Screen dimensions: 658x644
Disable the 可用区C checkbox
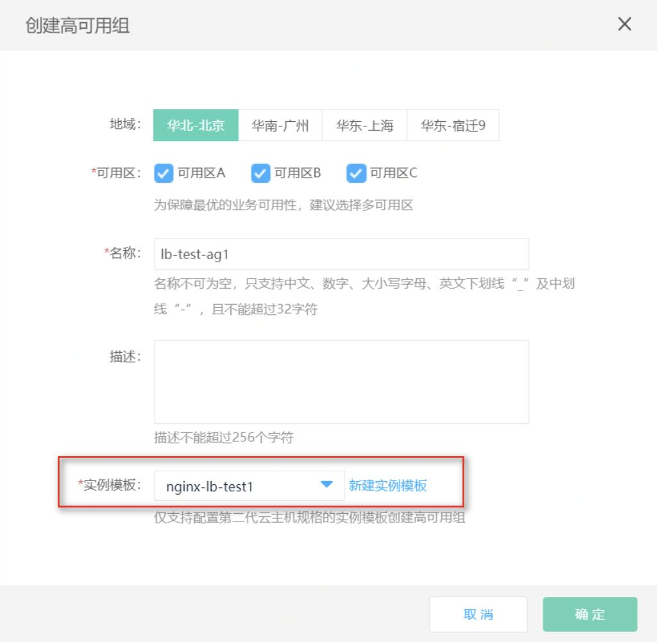[357, 173]
